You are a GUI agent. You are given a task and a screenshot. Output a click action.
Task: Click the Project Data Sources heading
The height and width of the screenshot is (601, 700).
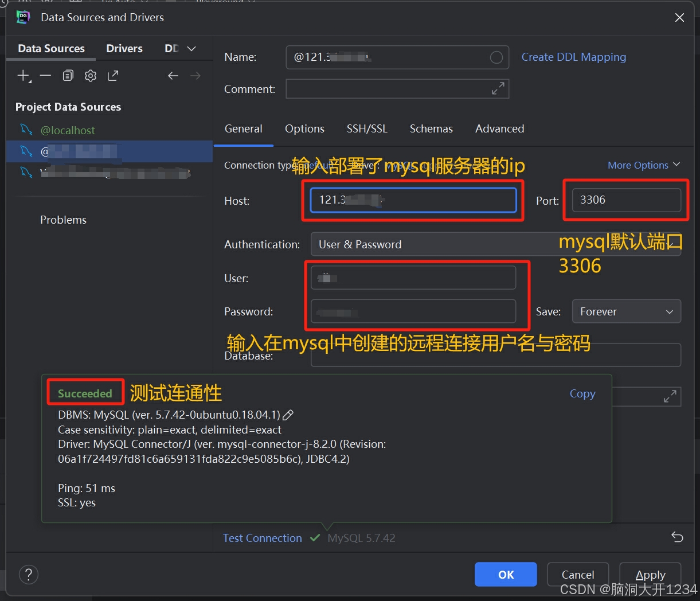click(x=68, y=107)
